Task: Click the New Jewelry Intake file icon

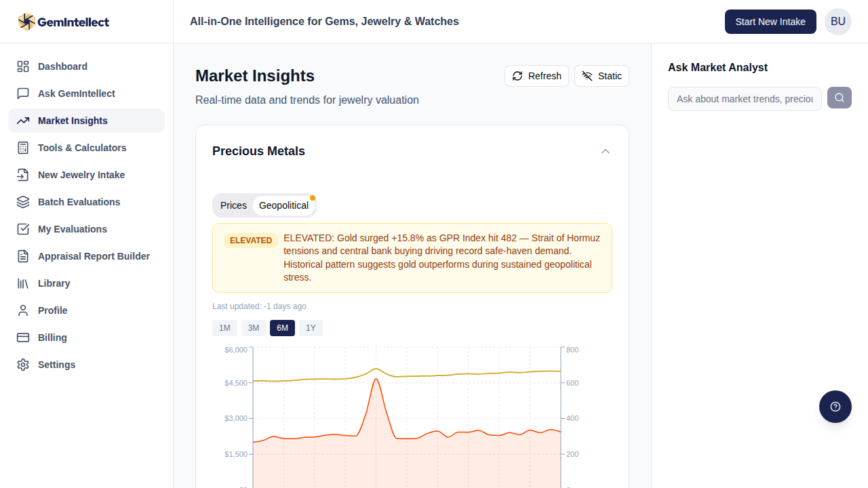Action: (x=23, y=175)
